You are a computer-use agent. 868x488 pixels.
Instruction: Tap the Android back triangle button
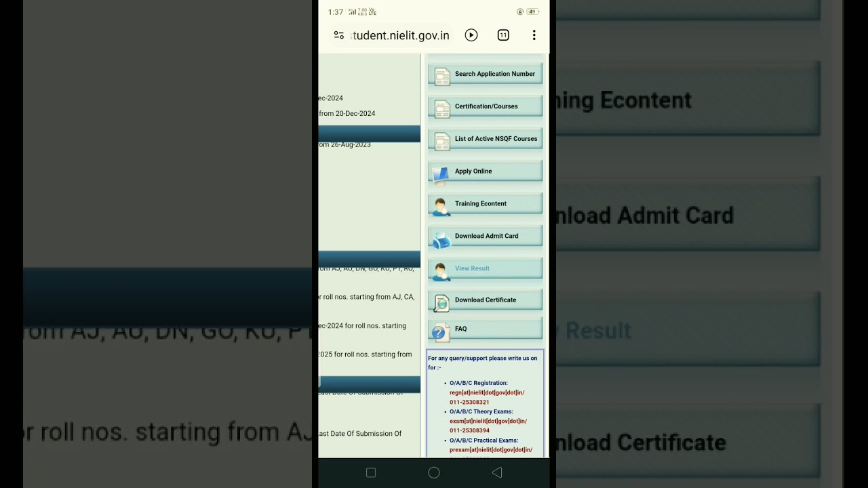pos(497,473)
